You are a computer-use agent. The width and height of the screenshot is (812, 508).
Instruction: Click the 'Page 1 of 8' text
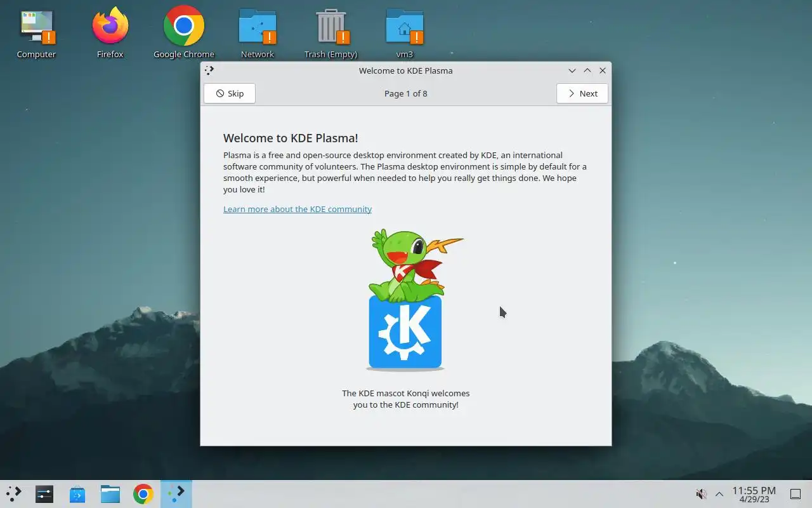click(x=406, y=93)
